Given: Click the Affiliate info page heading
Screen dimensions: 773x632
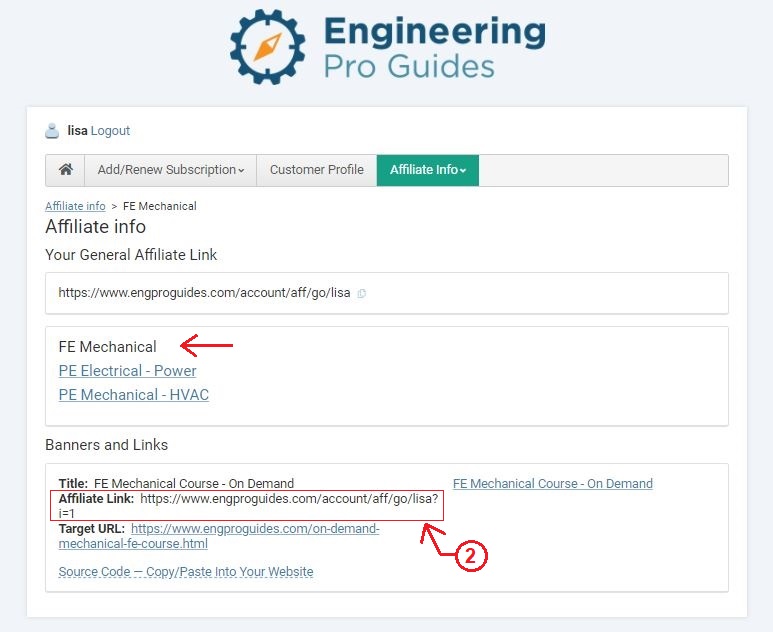Looking at the screenshot, I should point(96,227).
